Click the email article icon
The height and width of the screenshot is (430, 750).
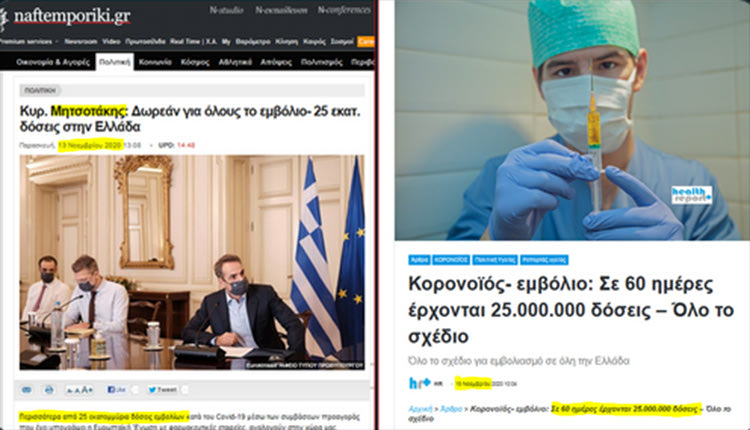(27, 390)
